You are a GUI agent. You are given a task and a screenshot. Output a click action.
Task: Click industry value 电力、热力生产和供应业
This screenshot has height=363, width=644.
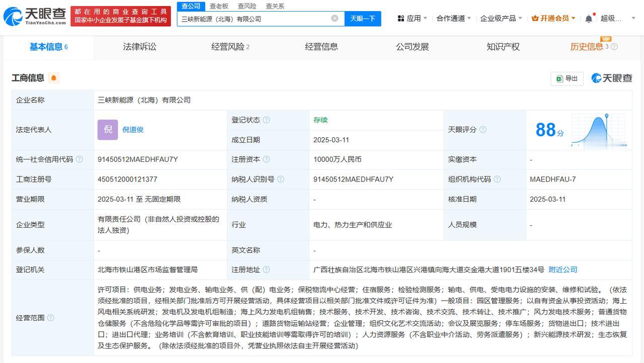(x=352, y=225)
